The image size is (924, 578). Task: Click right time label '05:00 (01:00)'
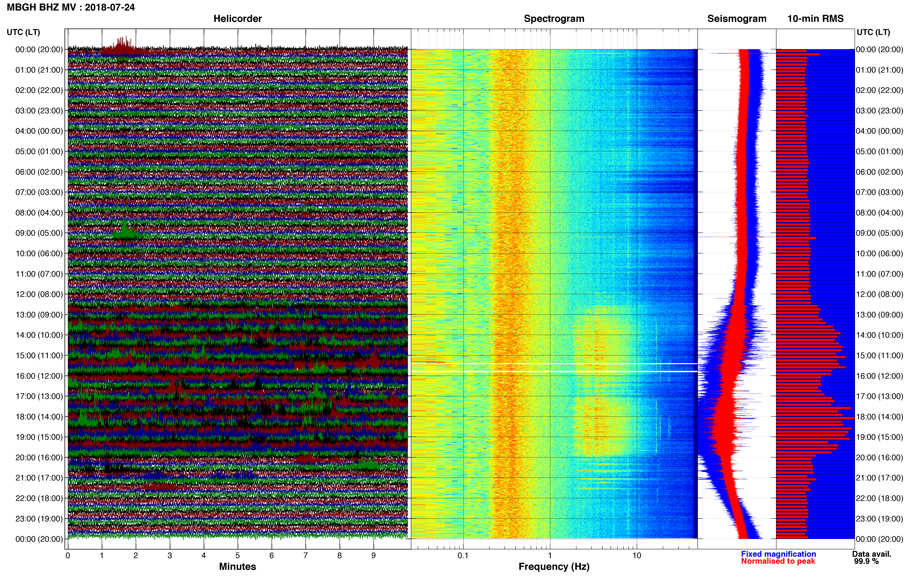(879, 151)
